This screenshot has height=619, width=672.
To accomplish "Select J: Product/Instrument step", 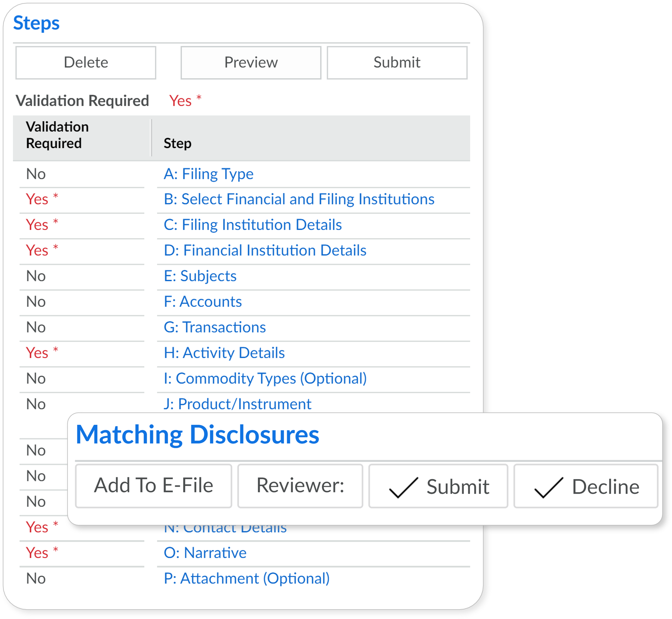I will coord(237,404).
